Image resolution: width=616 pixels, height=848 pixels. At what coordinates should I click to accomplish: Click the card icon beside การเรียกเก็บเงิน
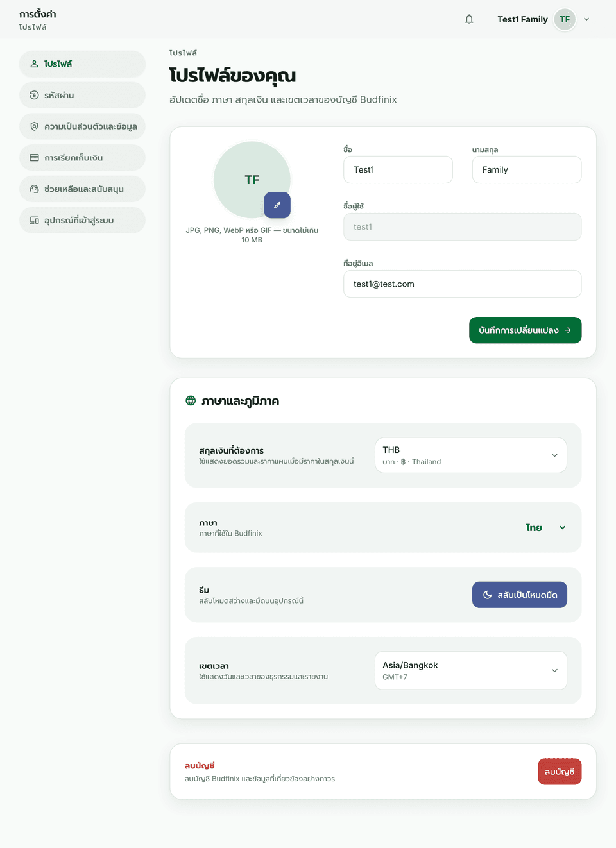35,158
